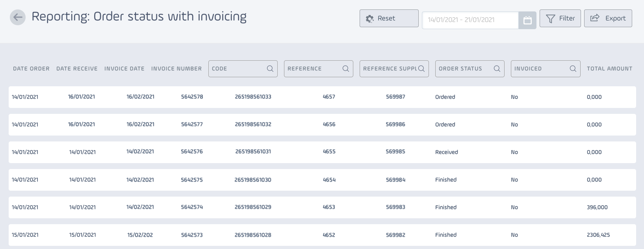Click code 265198561033
Viewport: 644px width, 249px height.
253,97
